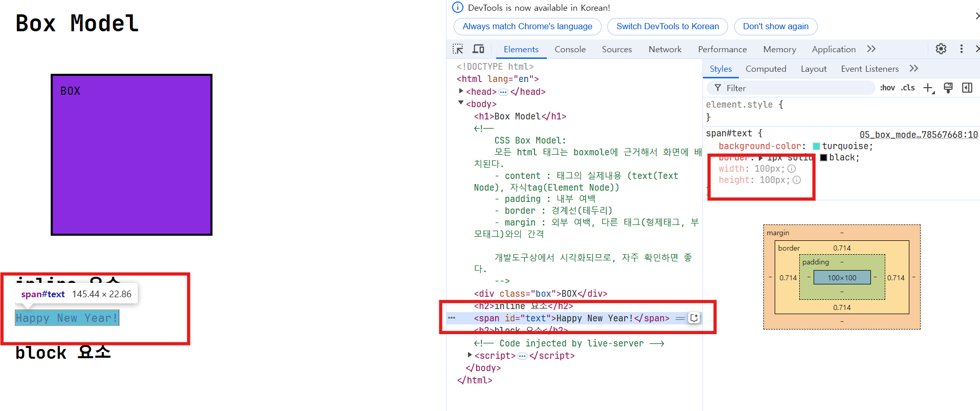This screenshot has width=980, height=411.
Task: Toggle the rendering emulations paintbrush icon
Action: coord(948,88)
